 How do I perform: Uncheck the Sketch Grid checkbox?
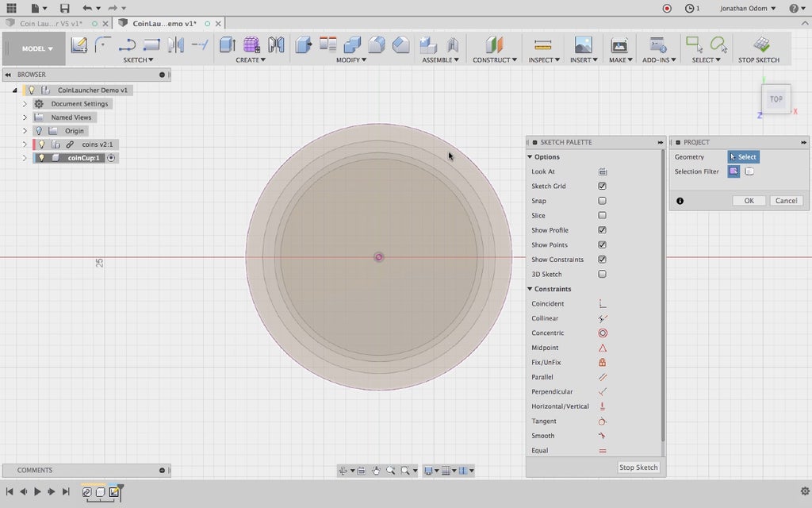603,187
